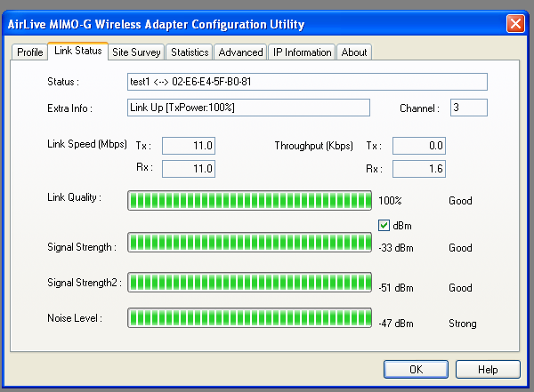Click the Channel field showing 3
This screenshot has width=534, height=392.
tap(469, 108)
